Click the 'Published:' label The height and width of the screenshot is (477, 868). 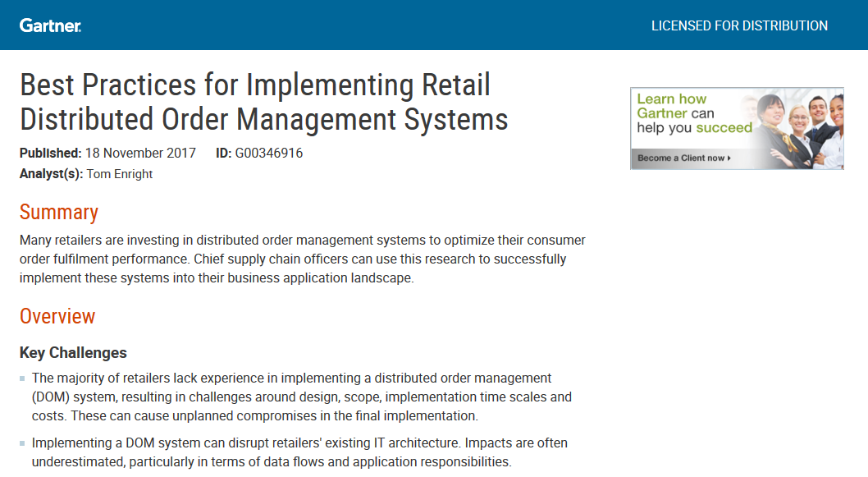[50, 153]
